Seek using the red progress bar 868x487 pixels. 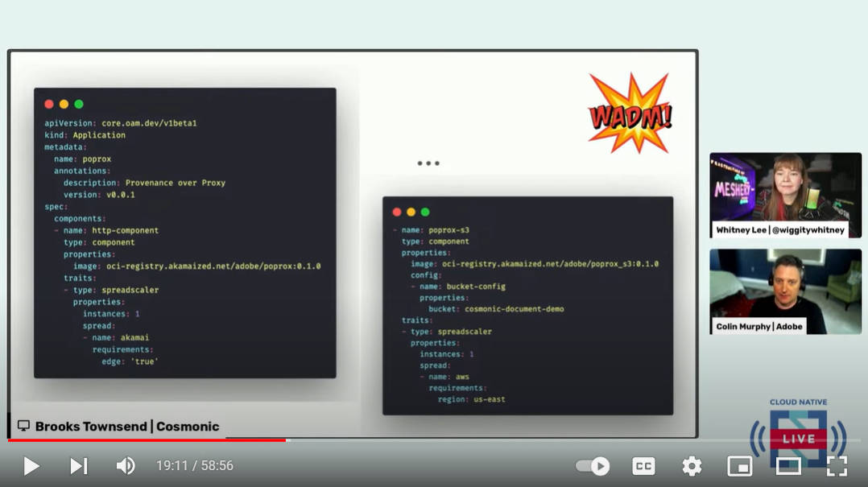point(147,440)
